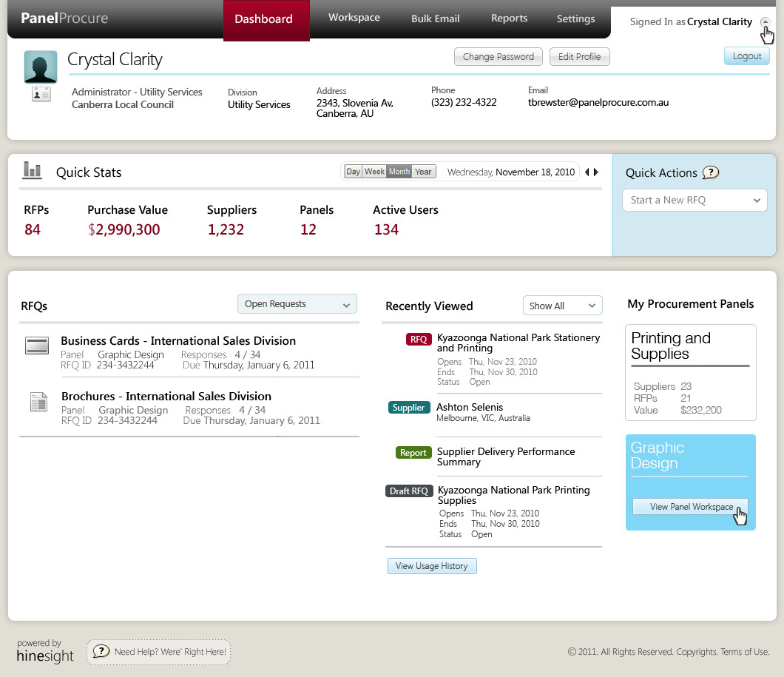The height and width of the screenshot is (677, 784).
Task: Select the Year stats range
Action: tap(423, 172)
